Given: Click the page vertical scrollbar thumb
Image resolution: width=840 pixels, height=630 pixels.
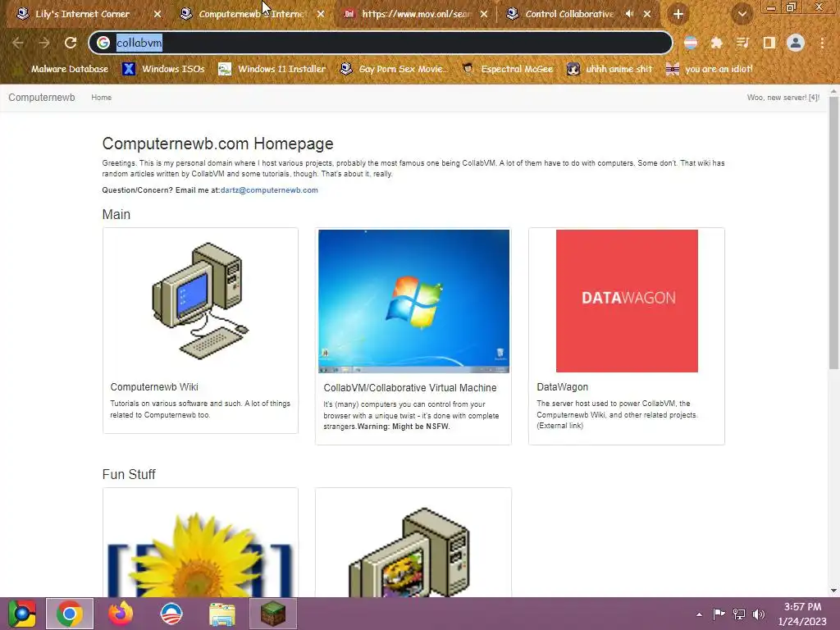Looking at the screenshot, I should [833, 233].
